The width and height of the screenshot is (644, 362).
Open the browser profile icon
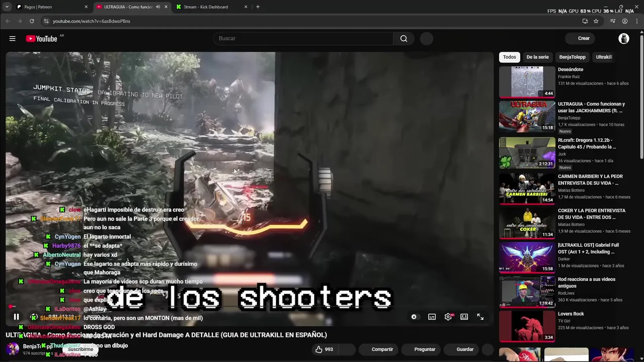coord(625,21)
